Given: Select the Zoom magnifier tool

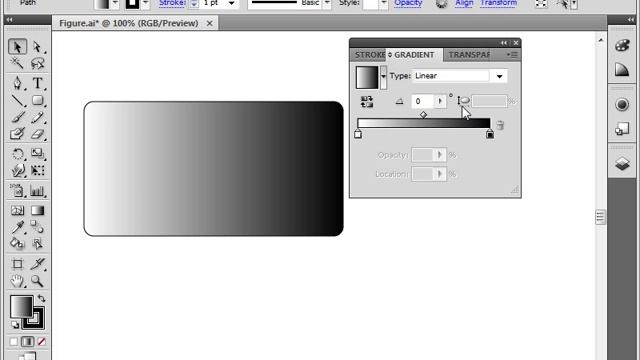Looking at the screenshot, I should point(37,281).
